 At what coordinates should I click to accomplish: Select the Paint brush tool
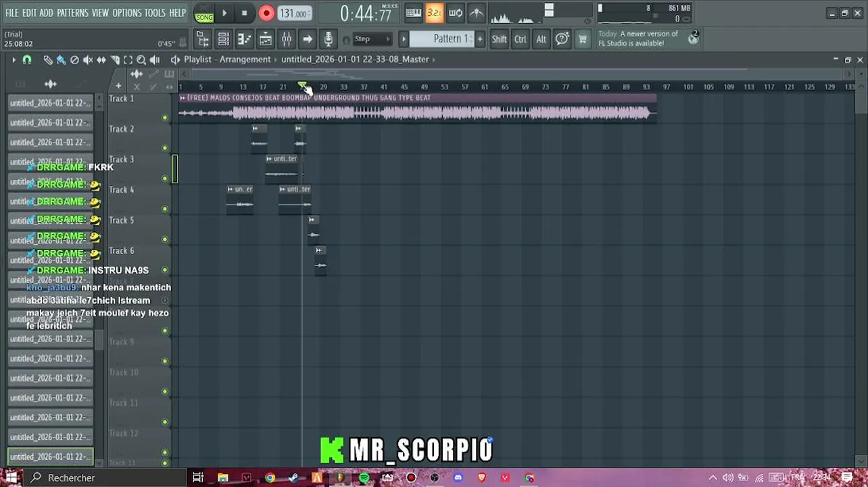point(61,60)
